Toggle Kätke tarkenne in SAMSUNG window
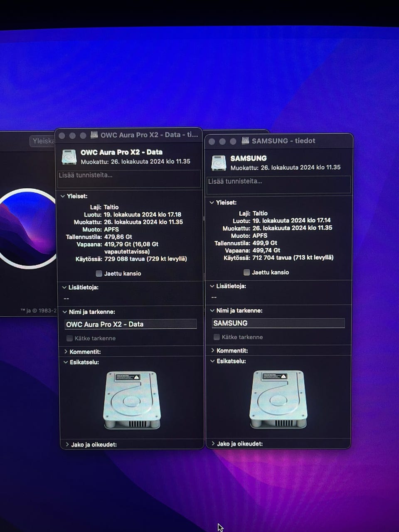The image size is (399, 532). click(217, 337)
